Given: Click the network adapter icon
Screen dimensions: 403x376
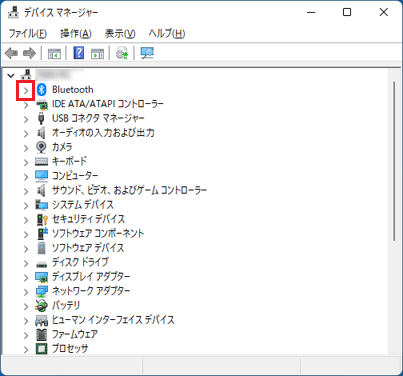Looking at the screenshot, I should point(41,291).
